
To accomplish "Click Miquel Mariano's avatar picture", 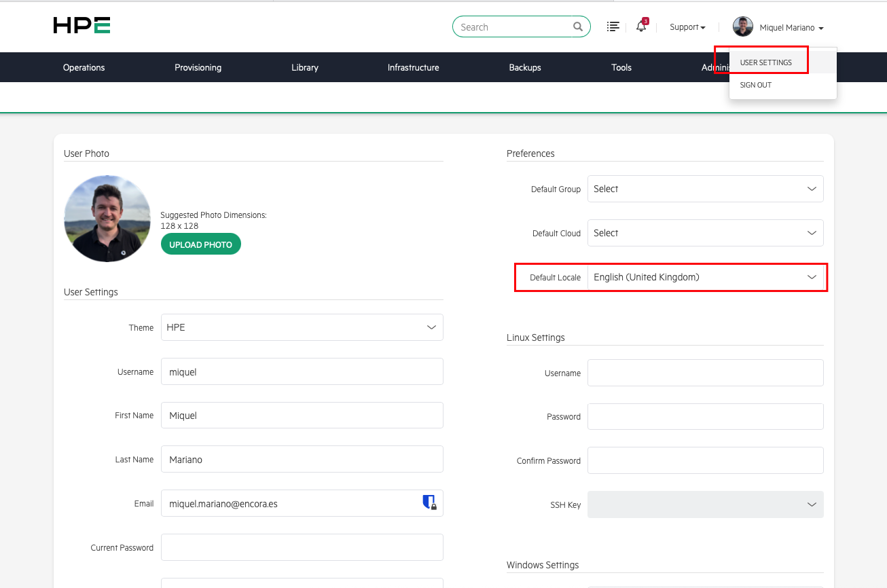I will pos(742,26).
